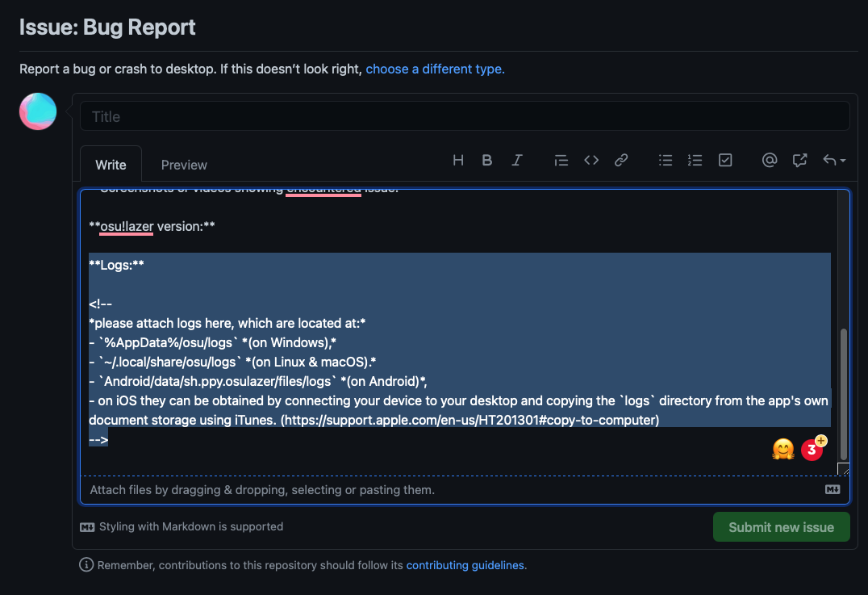The width and height of the screenshot is (868, 595).
Task: Switch to the Write tab
Action: [x=111, y=165]
